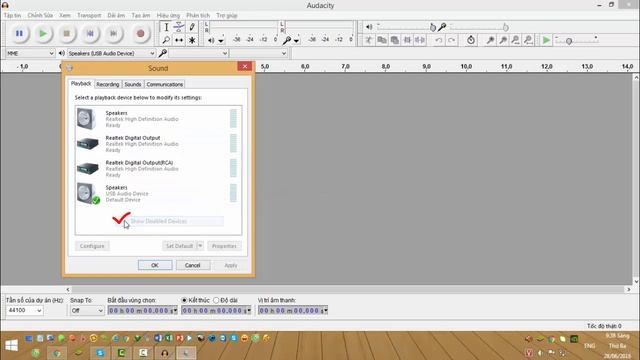Open the Tập tin menu
640x360 pixels.
coord(12,15)
